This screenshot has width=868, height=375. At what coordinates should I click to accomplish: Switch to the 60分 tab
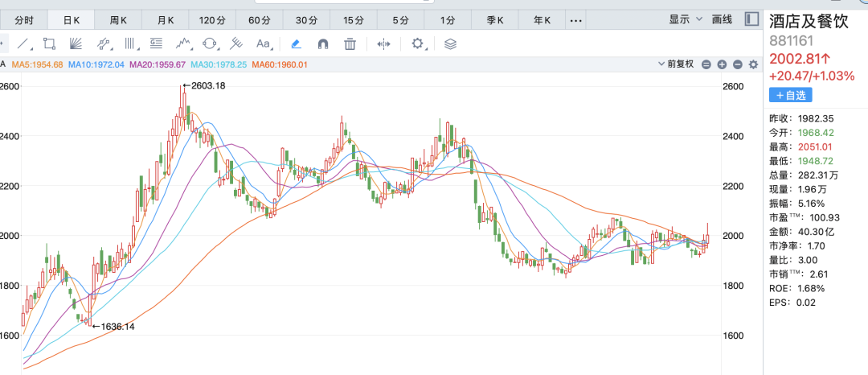click(x=260, y=19)
